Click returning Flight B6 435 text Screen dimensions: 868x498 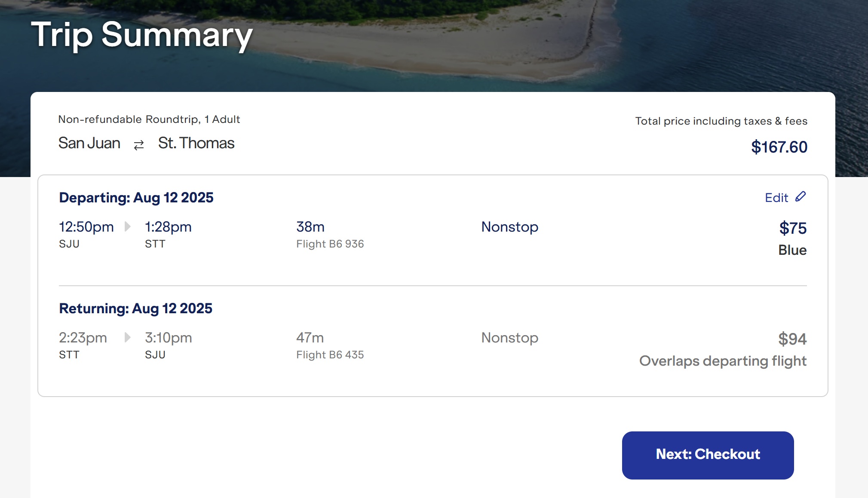[330, 354]
